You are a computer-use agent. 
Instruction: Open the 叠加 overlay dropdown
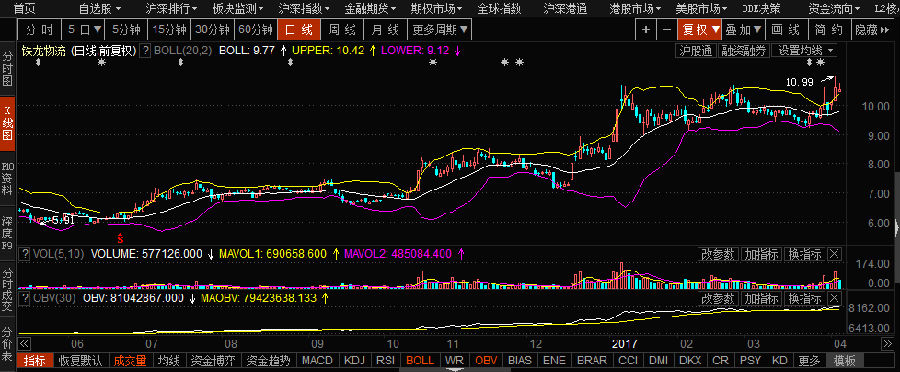click(743, 29)
